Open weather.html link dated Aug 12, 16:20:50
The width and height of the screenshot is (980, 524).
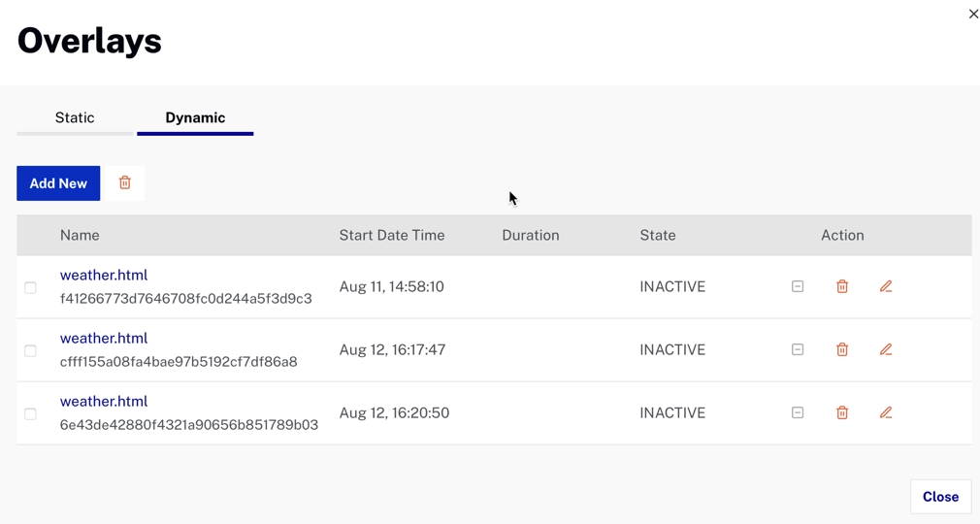coord(104,402)
